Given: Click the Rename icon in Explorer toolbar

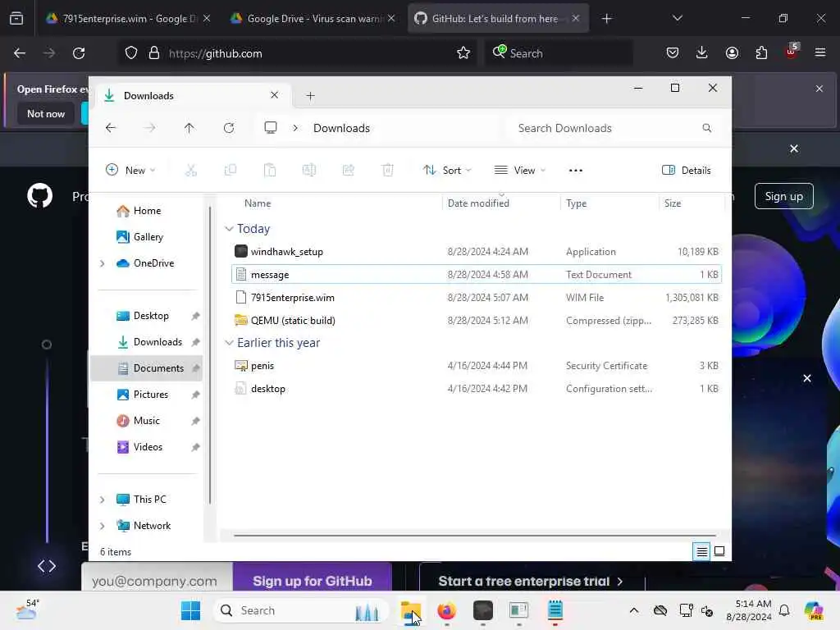Looking at the screenshot, I should (309, 171).
